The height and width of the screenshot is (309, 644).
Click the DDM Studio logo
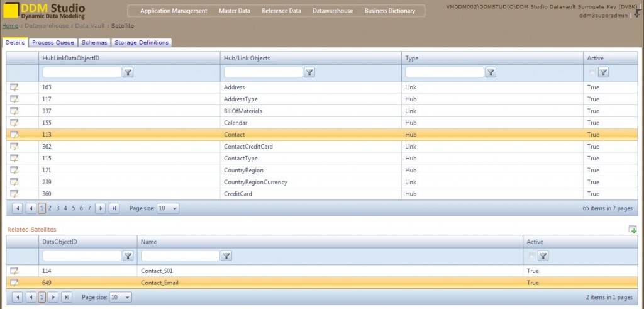(x=45, y=10)
